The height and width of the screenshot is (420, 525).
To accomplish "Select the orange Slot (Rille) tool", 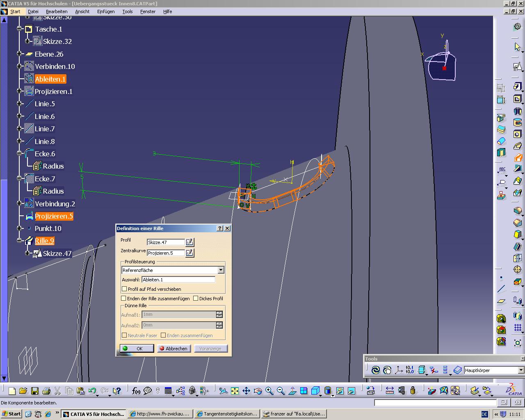I will (x=518, y=157).
